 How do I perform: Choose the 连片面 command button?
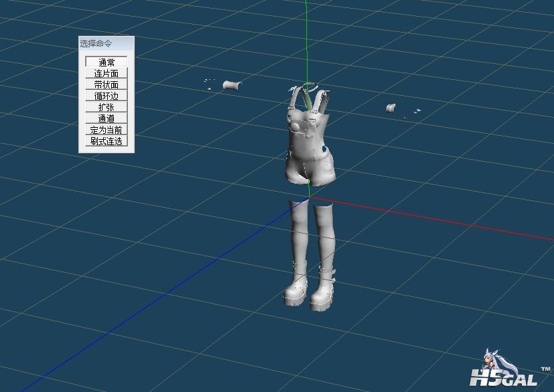(107, 73)
